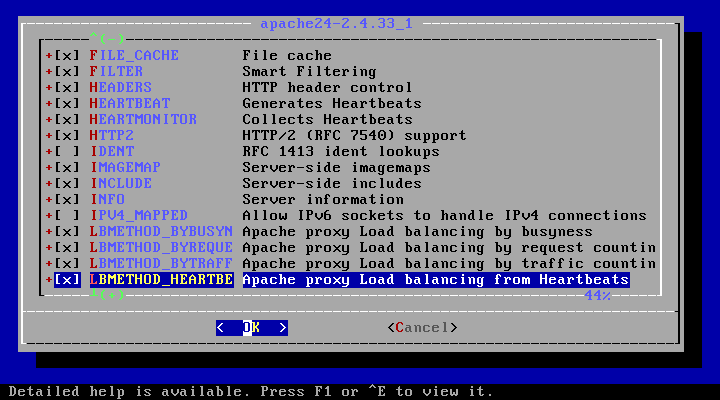The width and height of the screenshot is (720, 400).
Task: Click 'Allow IPv6 sockets' description text
Action: (444, 215)
